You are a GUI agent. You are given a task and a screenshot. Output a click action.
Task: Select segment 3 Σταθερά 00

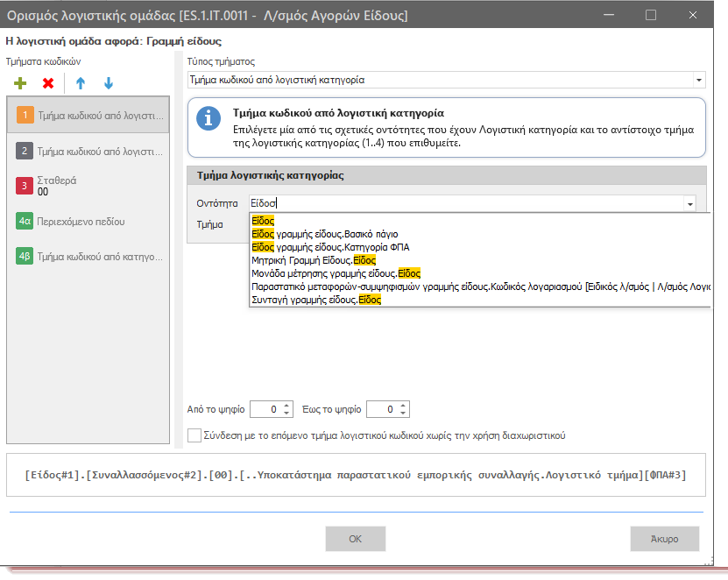point(88,186)
